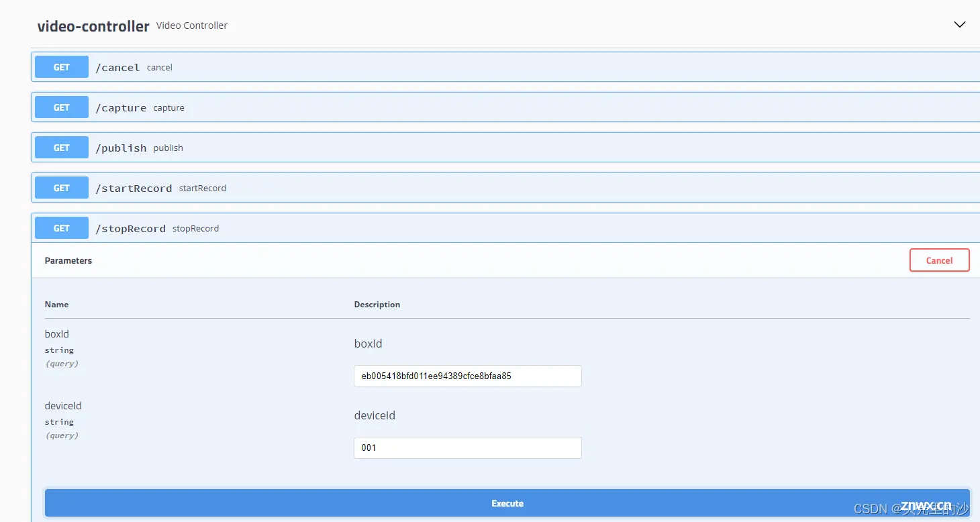Click the GET badge for /startRecord
The width and height of the screenshot is (980, 522).
click(62, 188)
